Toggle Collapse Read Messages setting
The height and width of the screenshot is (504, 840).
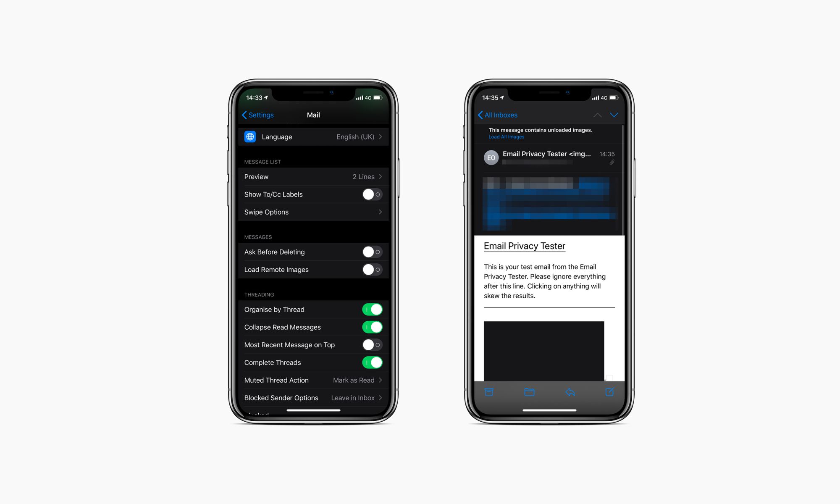pyautogui.click(x=372, y=327)
